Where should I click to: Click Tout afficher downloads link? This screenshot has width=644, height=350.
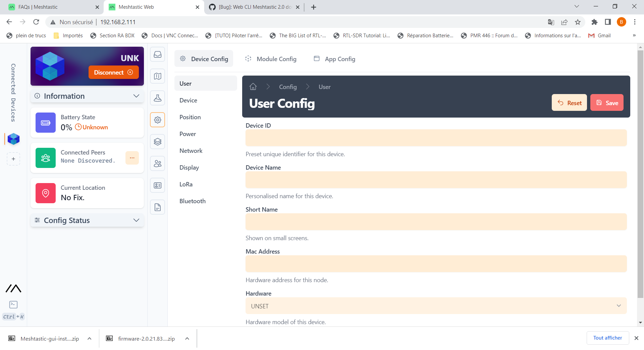coord(607,338)
